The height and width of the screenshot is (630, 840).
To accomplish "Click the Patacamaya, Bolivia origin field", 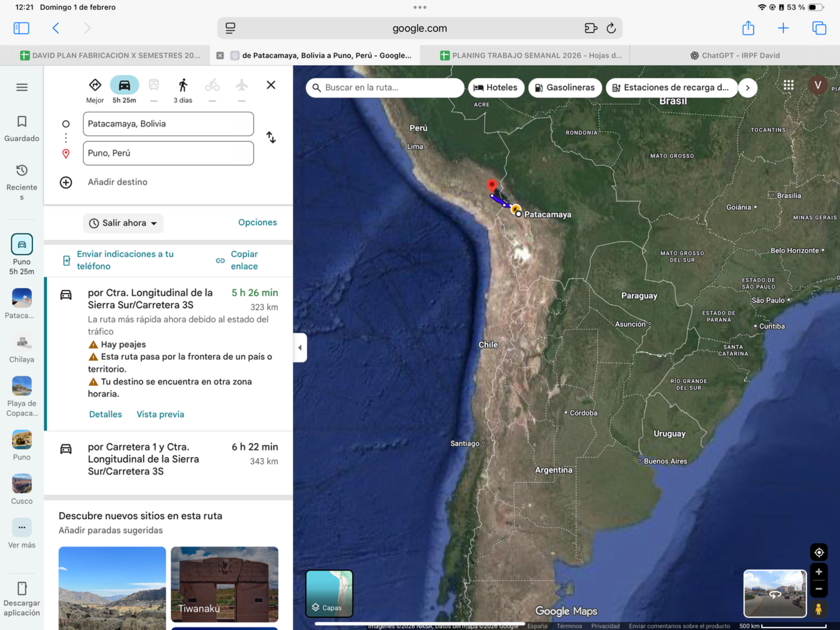I will click(x=168, y=124).
